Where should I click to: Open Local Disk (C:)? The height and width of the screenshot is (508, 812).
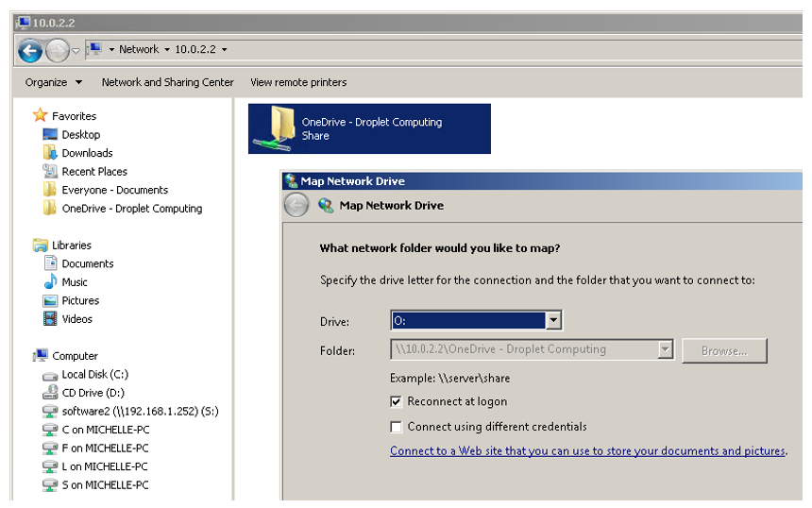click(x=94, y=375)
